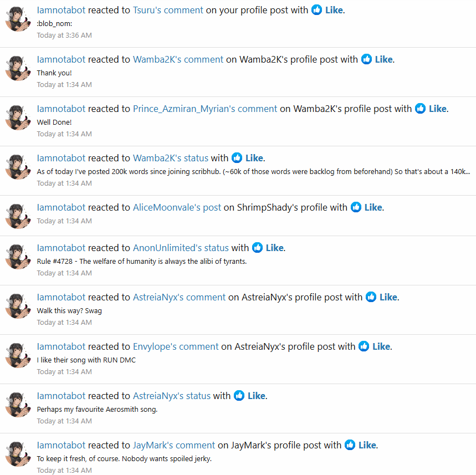Click the Like icon beside Wamba2K's status

click(237, 158)
